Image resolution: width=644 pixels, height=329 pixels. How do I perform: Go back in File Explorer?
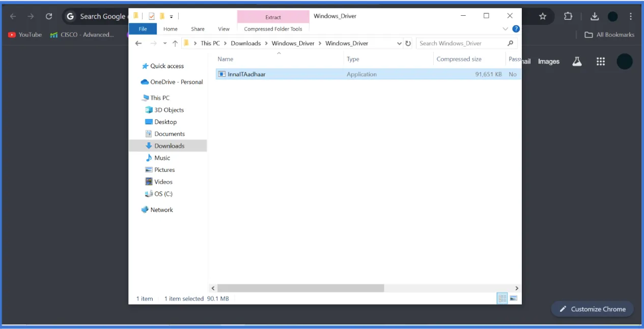click(138, 43)
